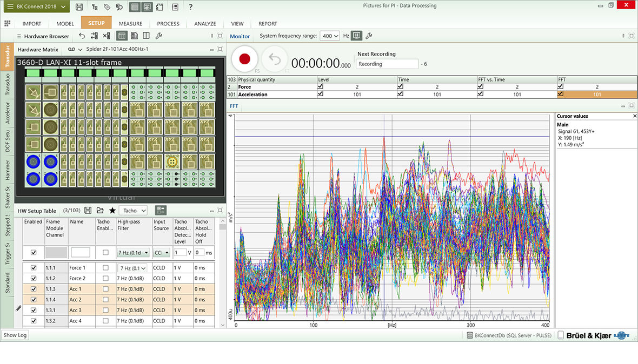Click the Monitor display icon beside Hz
Viewport: 638px width, 364px height.
coord(356,36)
